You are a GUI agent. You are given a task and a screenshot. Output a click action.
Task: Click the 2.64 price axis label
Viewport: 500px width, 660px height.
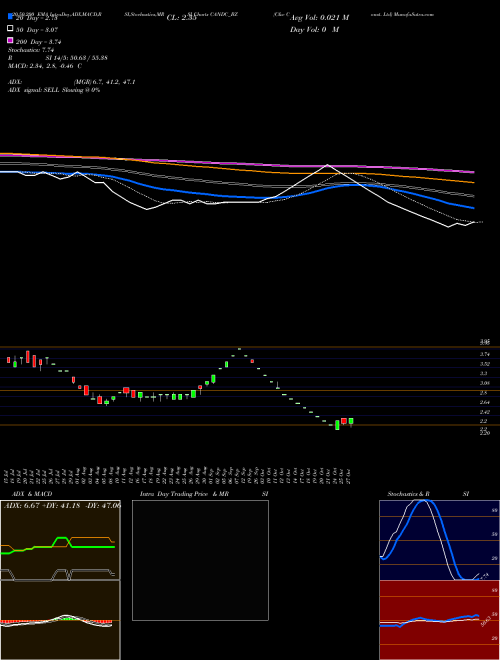[x=484, y=402]
